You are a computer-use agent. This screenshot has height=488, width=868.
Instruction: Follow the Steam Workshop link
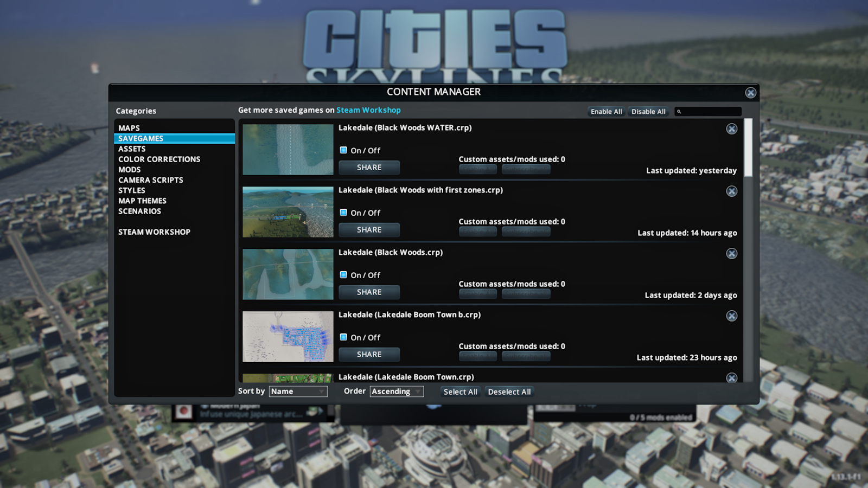click(x=368, y=110)
